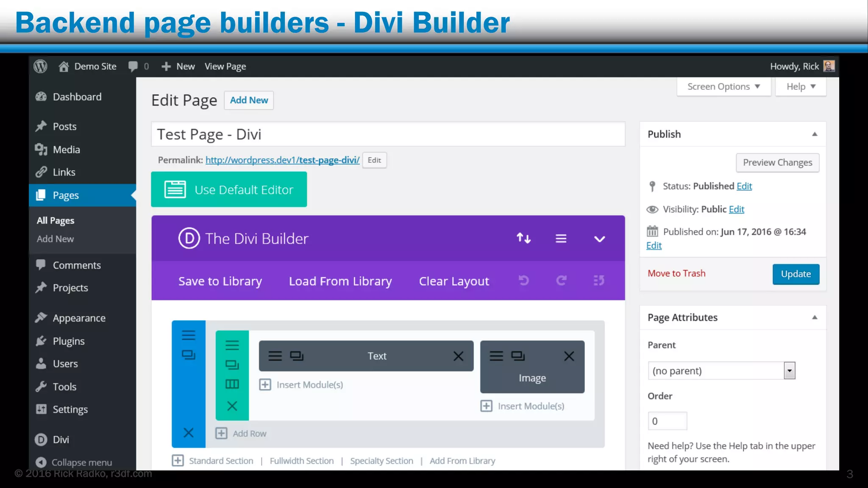Open the Divi Builder history icon
The width and height of the screenshot is (868, 488).
[x=599, y=280]
